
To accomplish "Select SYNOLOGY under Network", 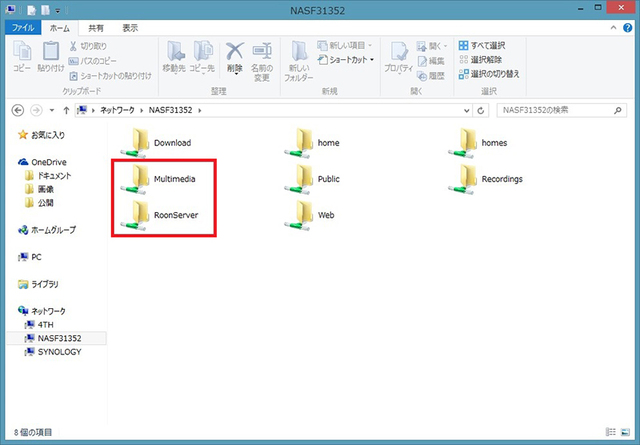I will pos(53,352).
